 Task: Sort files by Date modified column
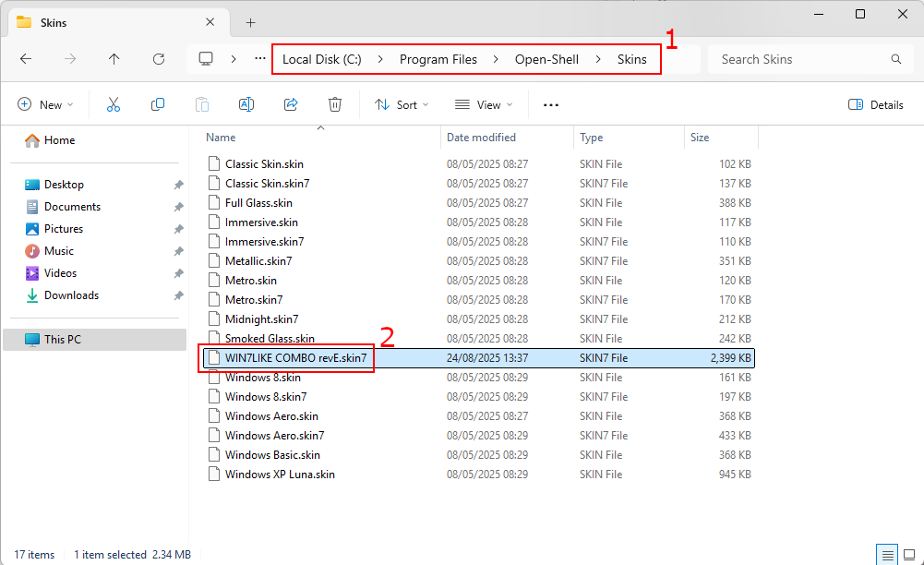coord(481,138)
